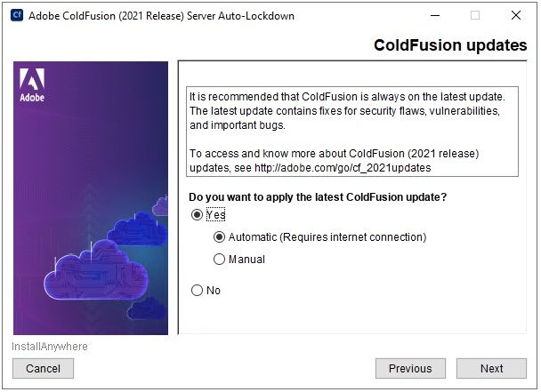Screen dimensions: 541x392
Task: Click the Adobe logo in side banner
Action: (x=32, y=85)
